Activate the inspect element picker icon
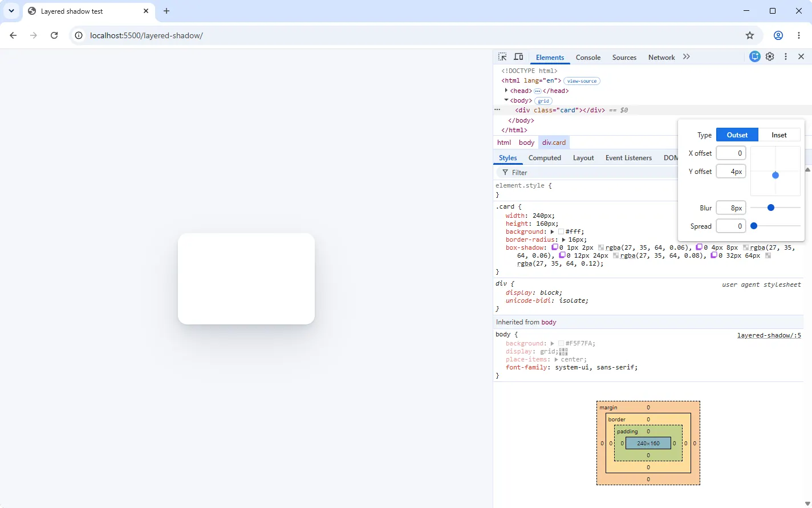Image resolution: width=812 pixels, height=508 pixels. 502,57
